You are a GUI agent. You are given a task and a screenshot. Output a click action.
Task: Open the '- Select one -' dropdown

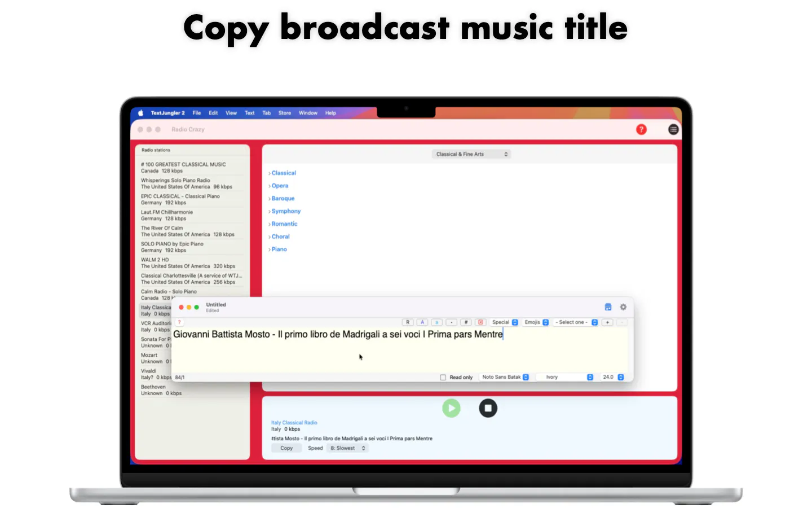tap(576, 322)
